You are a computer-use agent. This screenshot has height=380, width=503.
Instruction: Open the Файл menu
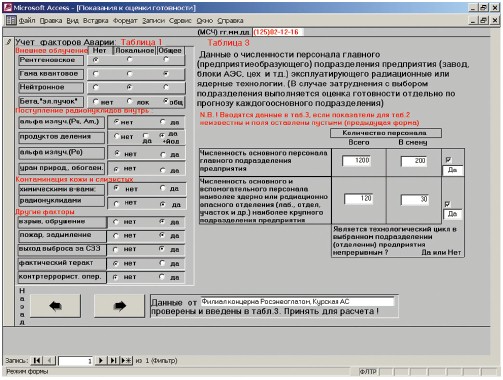click(x=27, y=21)
